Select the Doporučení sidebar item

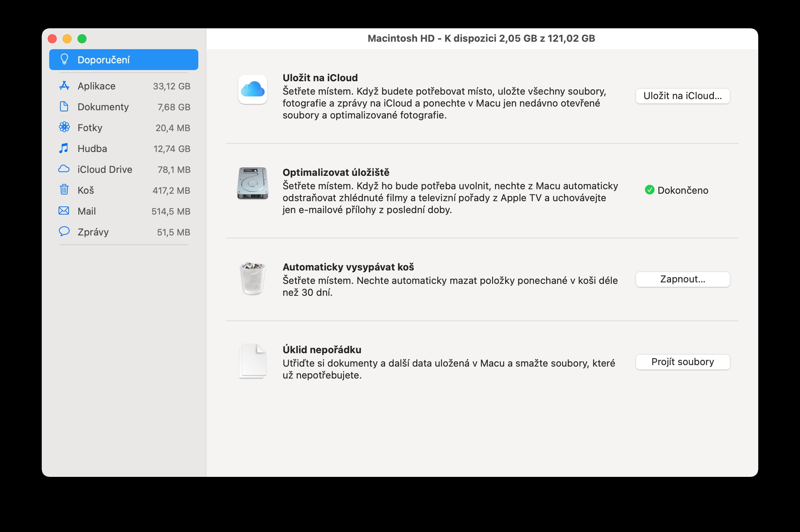pyautogui.click(x=123, y=60)
